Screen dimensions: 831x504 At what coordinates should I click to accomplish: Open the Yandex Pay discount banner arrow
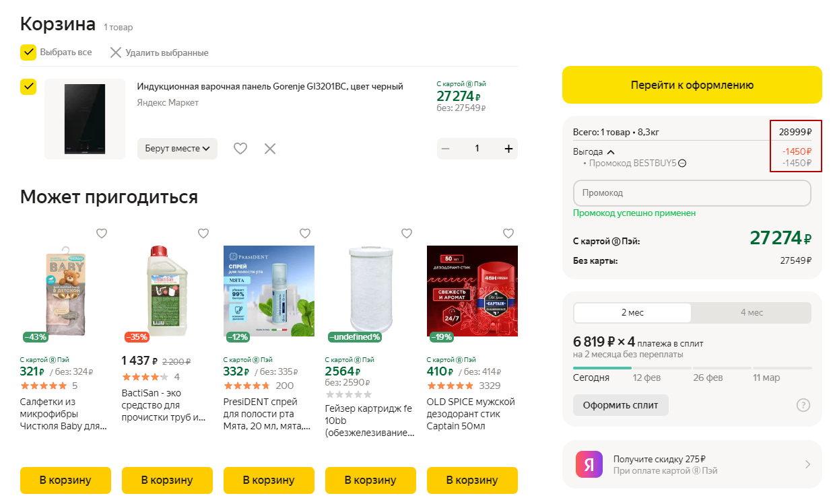coord(807,464)
